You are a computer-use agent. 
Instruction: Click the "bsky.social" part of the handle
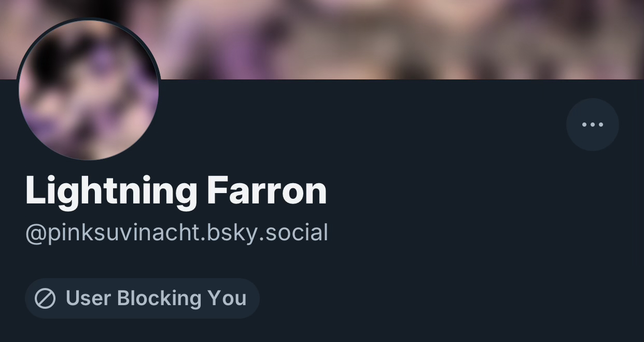tap(268, 232)
